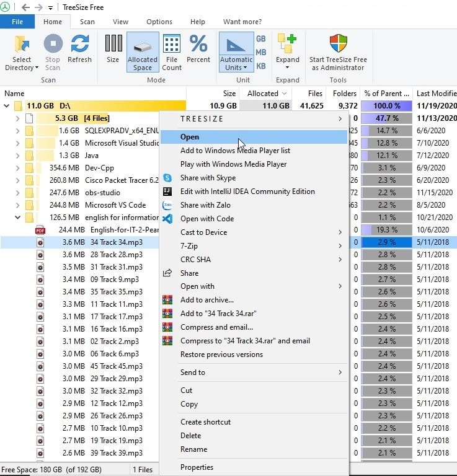Click the 100.0 % bar of D:\
The image size is (457, 476).
point(386,106)
